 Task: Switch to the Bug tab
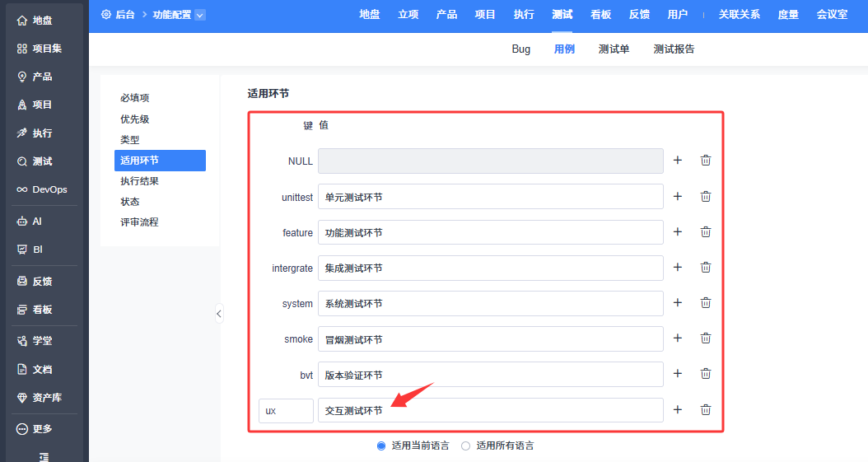pos(520,49)
